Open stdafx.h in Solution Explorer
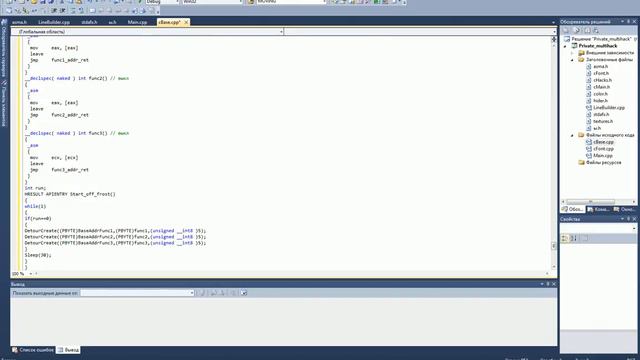This screenshot has height=360, width=640. (x=601, y=115)
